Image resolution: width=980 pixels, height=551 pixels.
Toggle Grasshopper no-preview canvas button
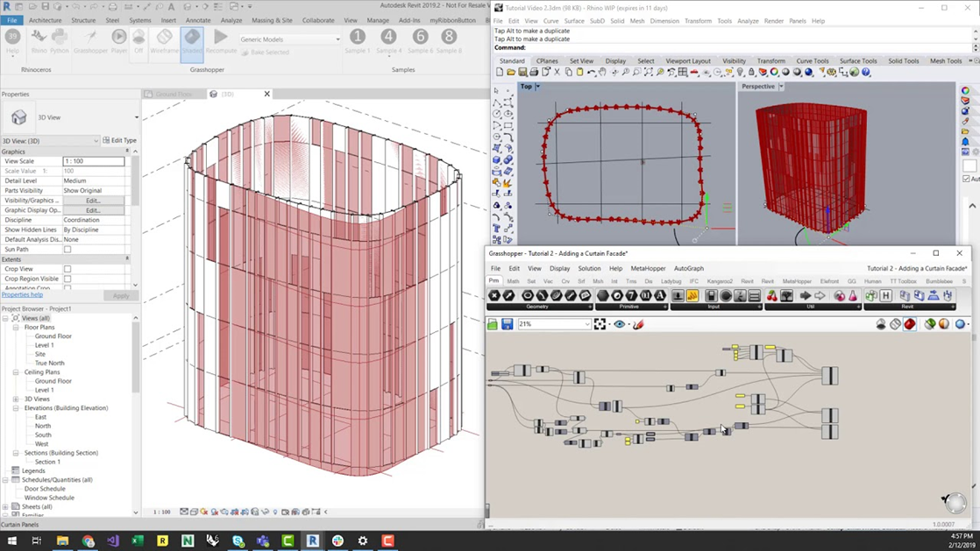pyautogui.click(x=881, y=324)
